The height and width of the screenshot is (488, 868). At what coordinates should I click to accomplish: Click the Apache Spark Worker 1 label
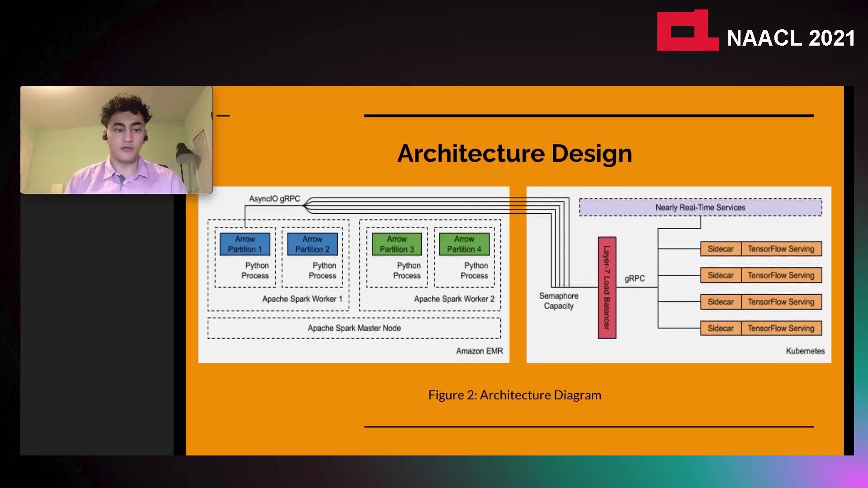pos(302,299)
